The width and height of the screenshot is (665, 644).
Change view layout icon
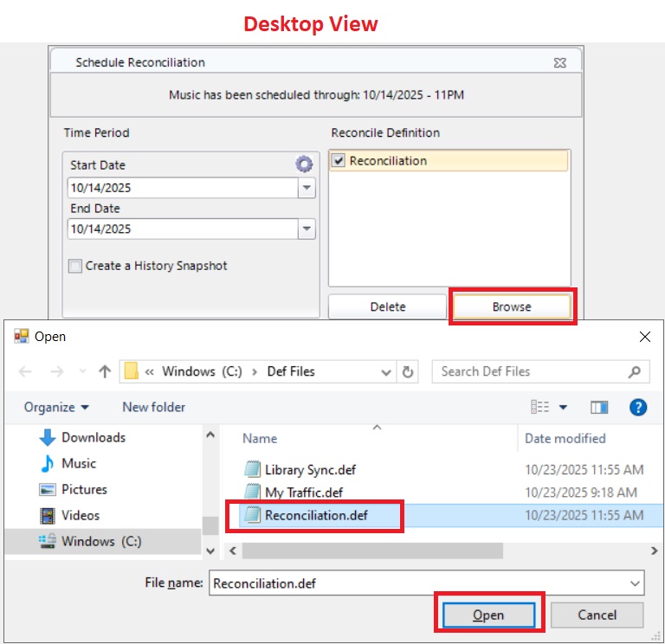[540, 407]
